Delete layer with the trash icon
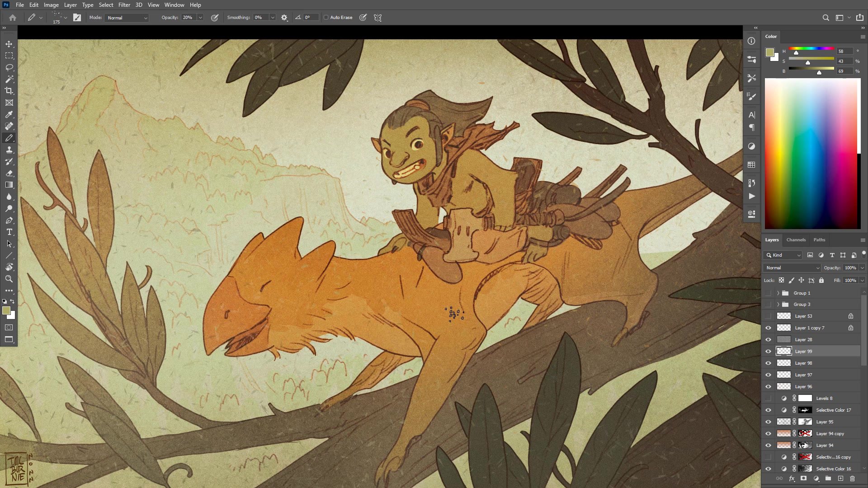Image resolution: width=868 pixels, height=488 pixels. (852, 479)
